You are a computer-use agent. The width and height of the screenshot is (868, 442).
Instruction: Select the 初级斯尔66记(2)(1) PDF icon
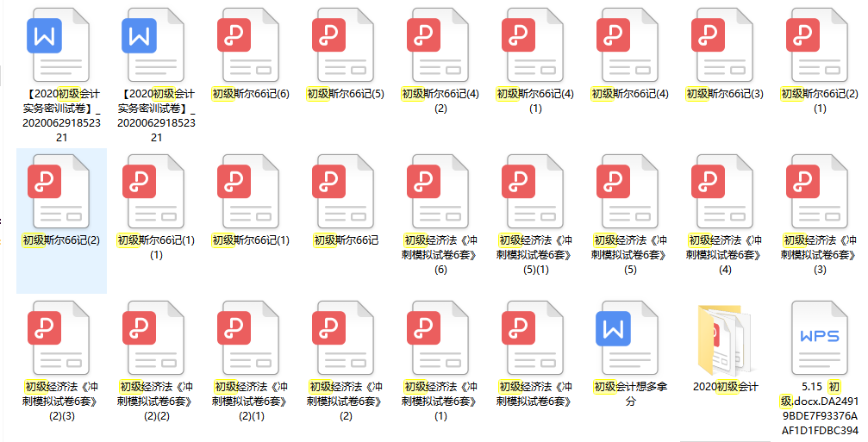click(816, 45)
